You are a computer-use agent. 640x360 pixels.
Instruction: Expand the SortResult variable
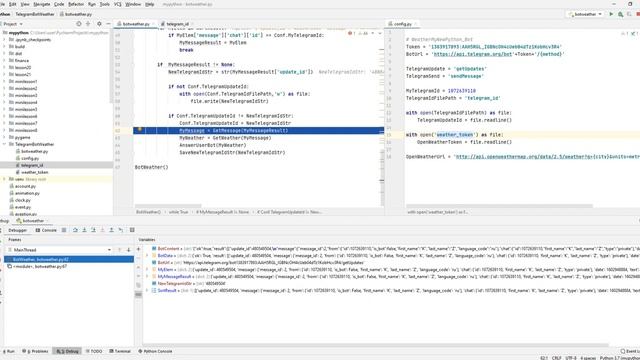(x=147, y=291)
